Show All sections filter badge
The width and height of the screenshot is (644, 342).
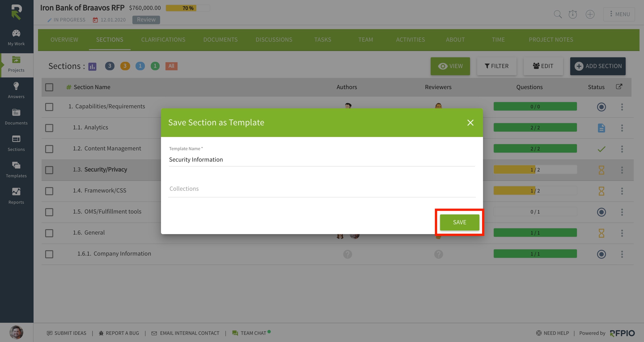pyautogui.click(x=171, y=66)
